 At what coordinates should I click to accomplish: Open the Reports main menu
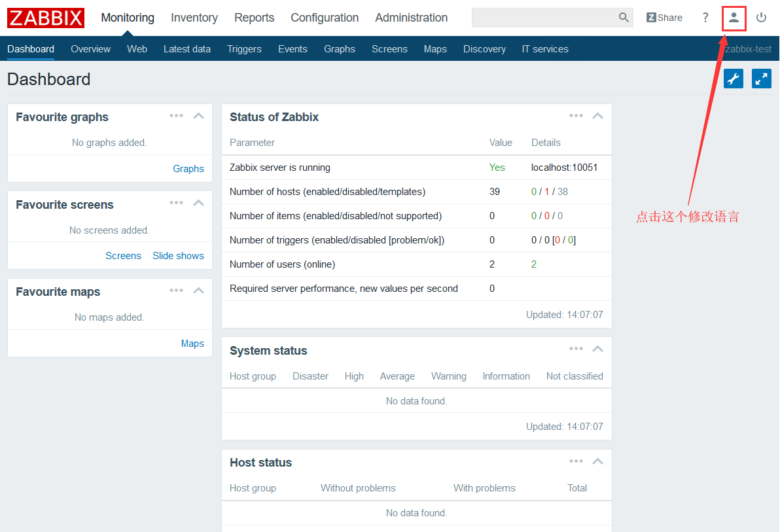coord(254,18)
